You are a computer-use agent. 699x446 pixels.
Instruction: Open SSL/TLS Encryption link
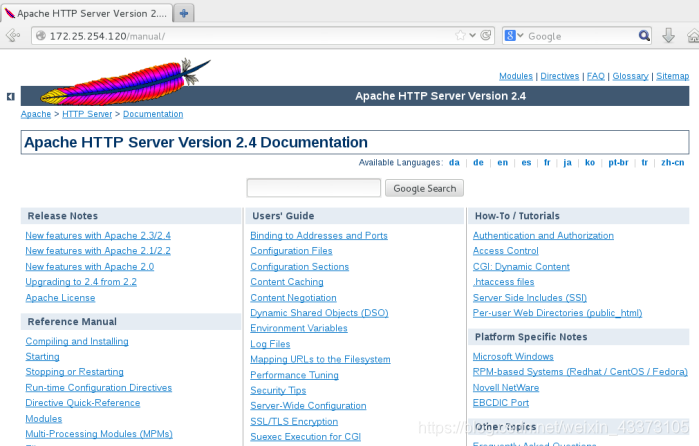pos(294,421)
